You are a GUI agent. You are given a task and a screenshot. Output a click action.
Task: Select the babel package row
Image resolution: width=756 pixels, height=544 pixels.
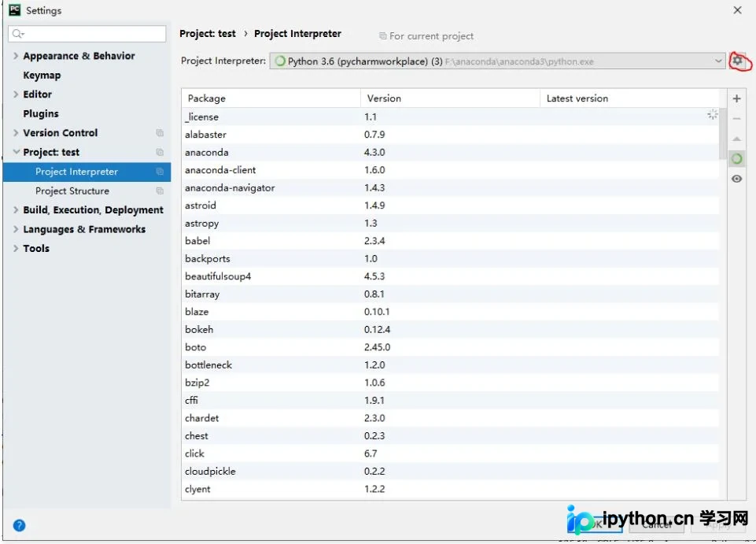pos(450,241)
